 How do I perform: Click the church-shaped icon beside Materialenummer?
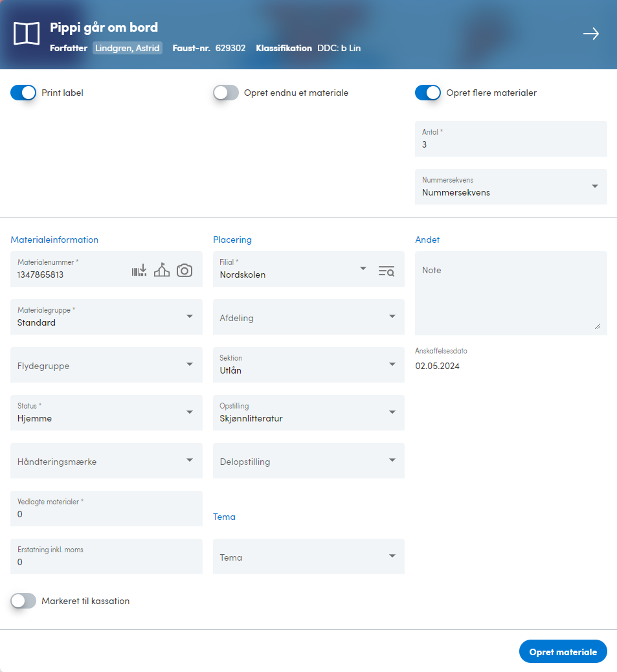[x=162, y=270]
